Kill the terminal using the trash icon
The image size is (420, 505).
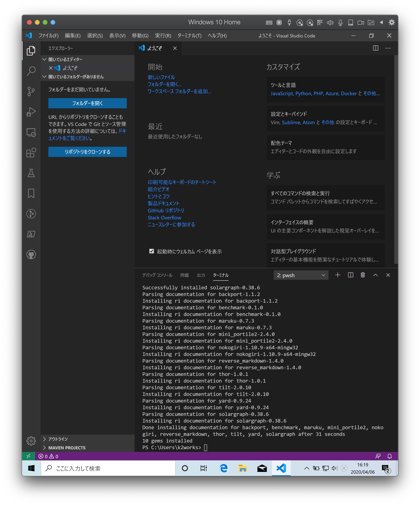[x=363, y=275]
